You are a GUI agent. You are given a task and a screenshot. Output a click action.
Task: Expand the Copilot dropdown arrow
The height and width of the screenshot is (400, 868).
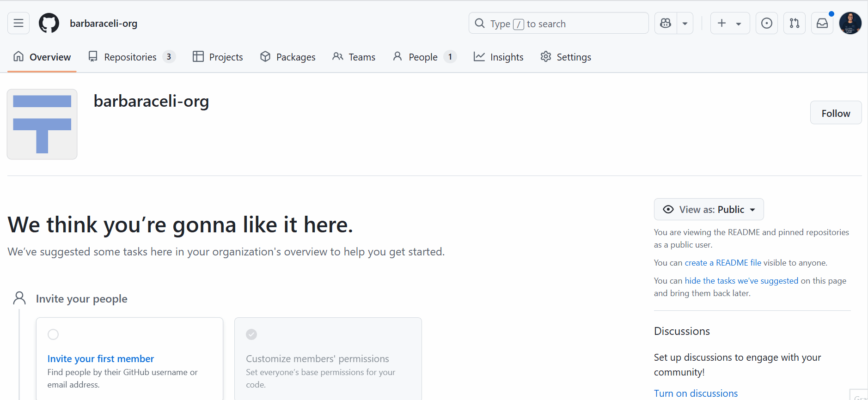pos(685,23)
